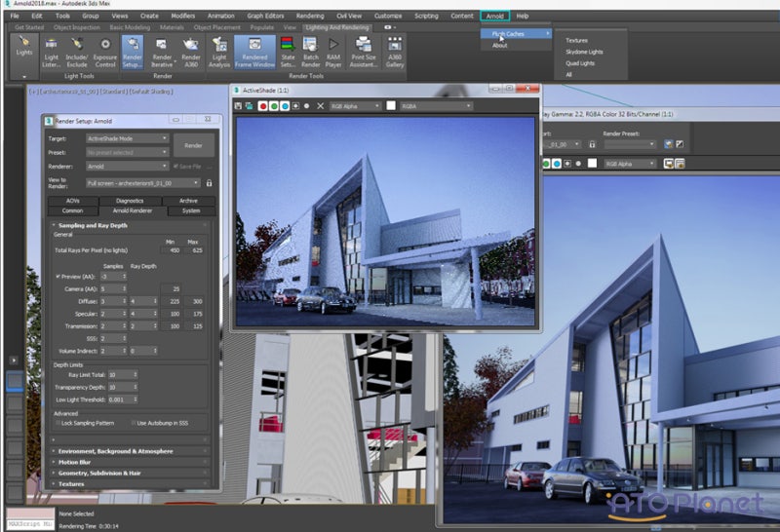The width and height of the screenshot is (780, 532).
Task: Toggle red channel in ActiveShade window
Action: coord(263,106)
